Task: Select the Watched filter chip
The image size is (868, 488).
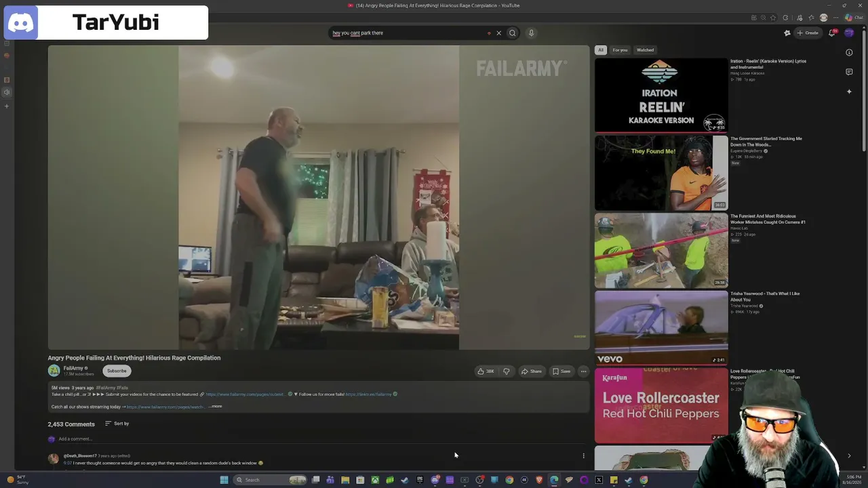Action: (645, 50)
